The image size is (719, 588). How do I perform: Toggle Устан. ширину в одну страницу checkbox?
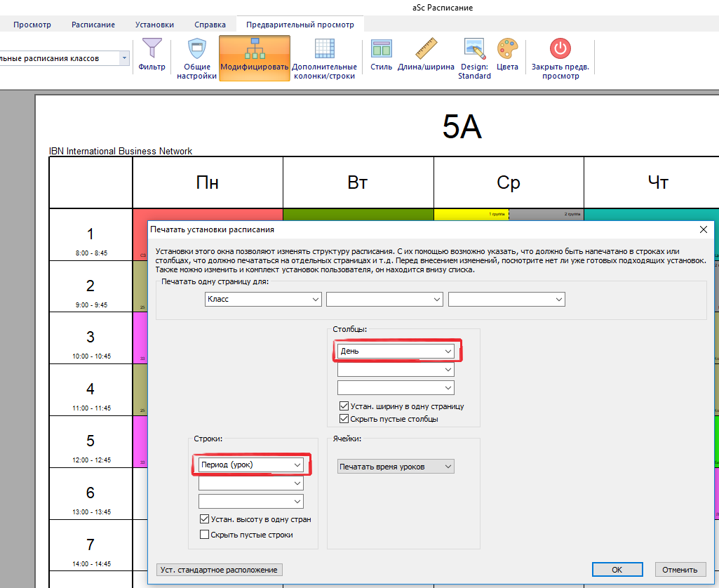pyautogui.click(x=344, y=406)
